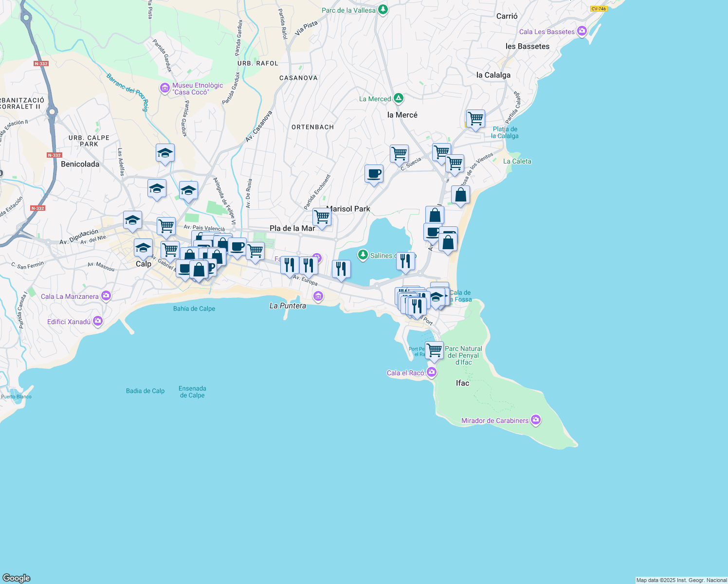Open the coffee cup marker above Marisol Park
The image size is (728, 584).
point(374,173)
